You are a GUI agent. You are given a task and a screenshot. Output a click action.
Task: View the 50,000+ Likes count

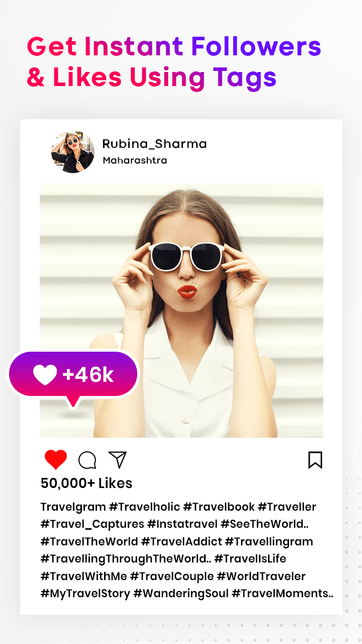(86, 483)
